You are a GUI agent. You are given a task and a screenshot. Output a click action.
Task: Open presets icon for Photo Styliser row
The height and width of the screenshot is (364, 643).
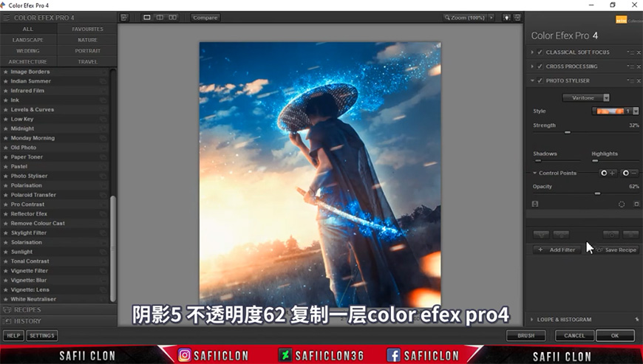click(103, 176)
